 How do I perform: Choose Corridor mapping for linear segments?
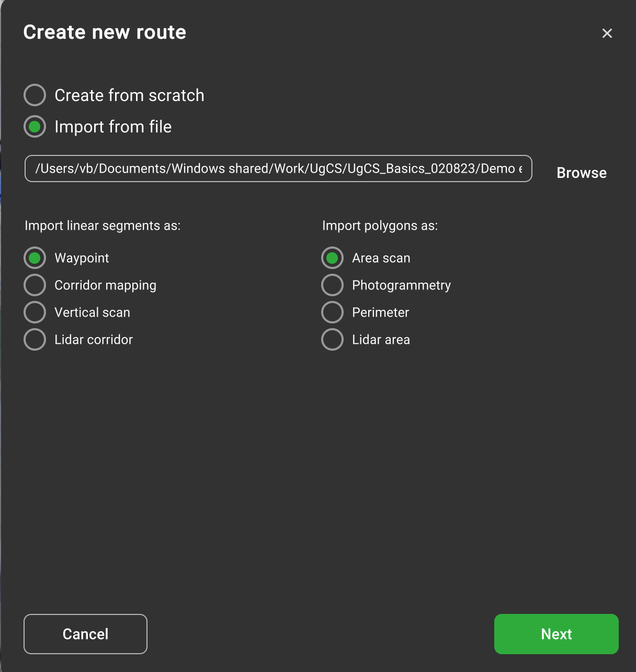point(35,285)
